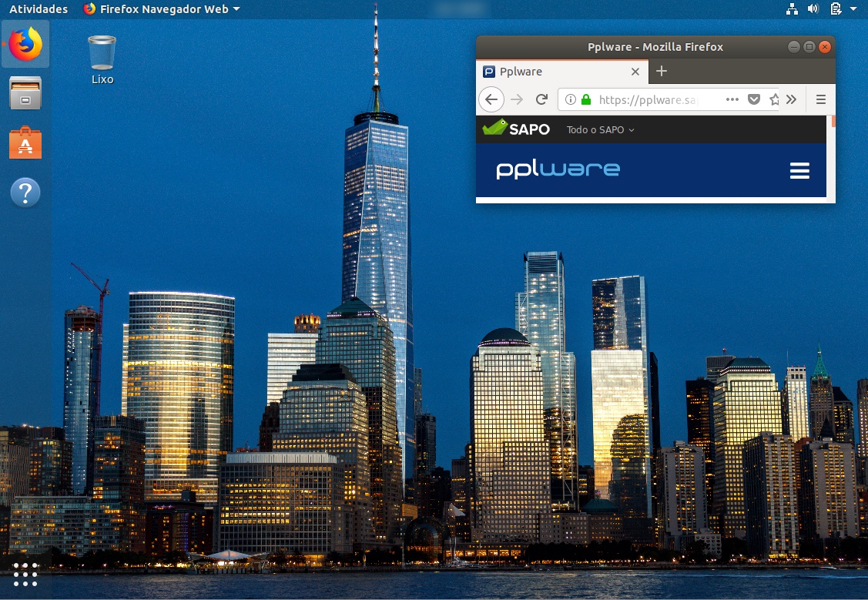Click the pplware logo link
The image size is (868, 600).
pos(558,170)
